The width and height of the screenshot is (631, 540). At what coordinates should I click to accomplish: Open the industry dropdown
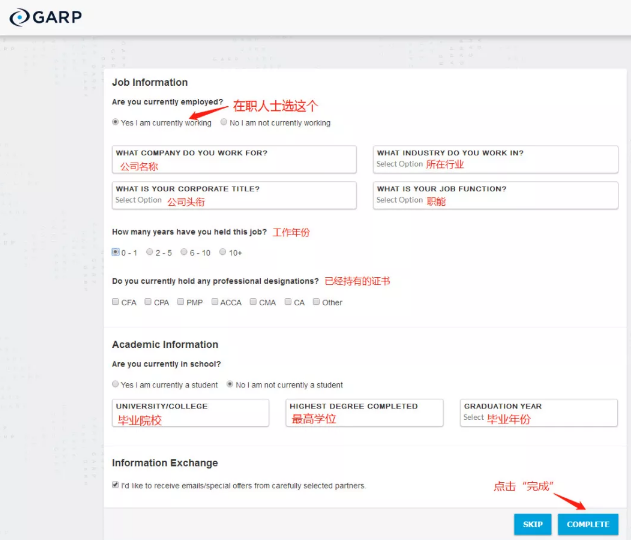[x=495, y=160]
